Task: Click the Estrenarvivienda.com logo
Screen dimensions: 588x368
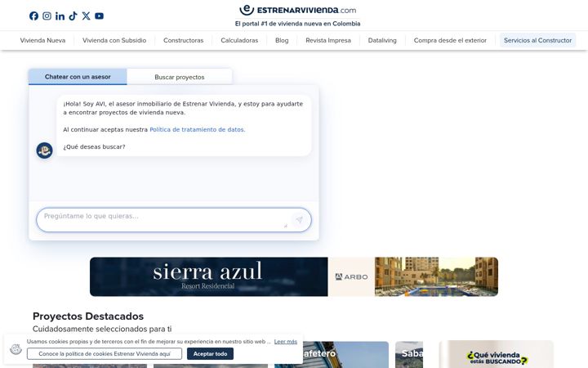Action: pos(298,10)
